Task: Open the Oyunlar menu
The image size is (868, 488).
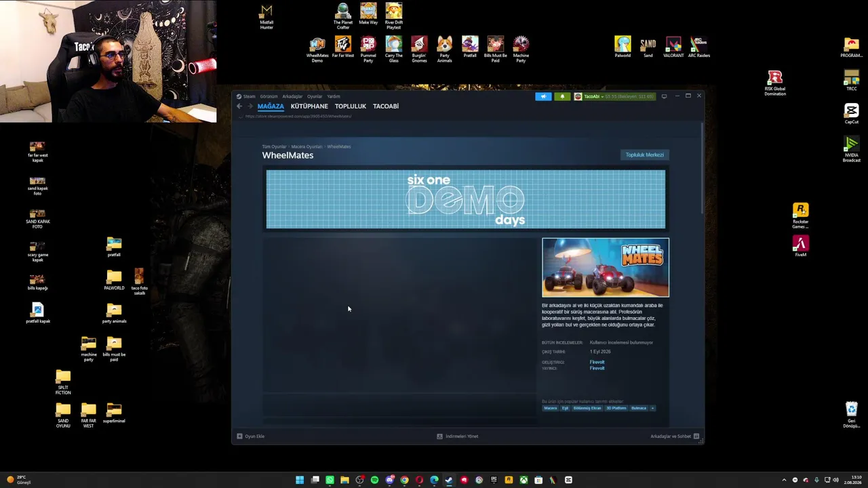Action: [x=315, y=96]
